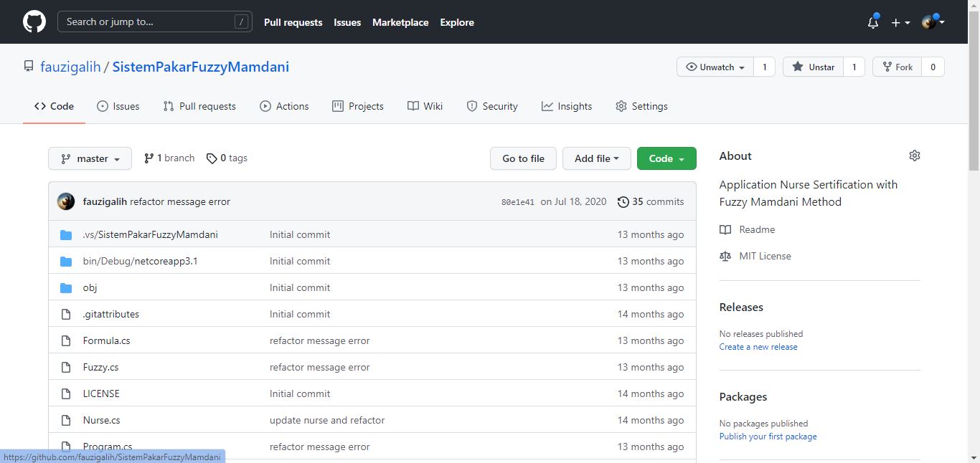Open commit hash 80e1e41

[518, 202]
